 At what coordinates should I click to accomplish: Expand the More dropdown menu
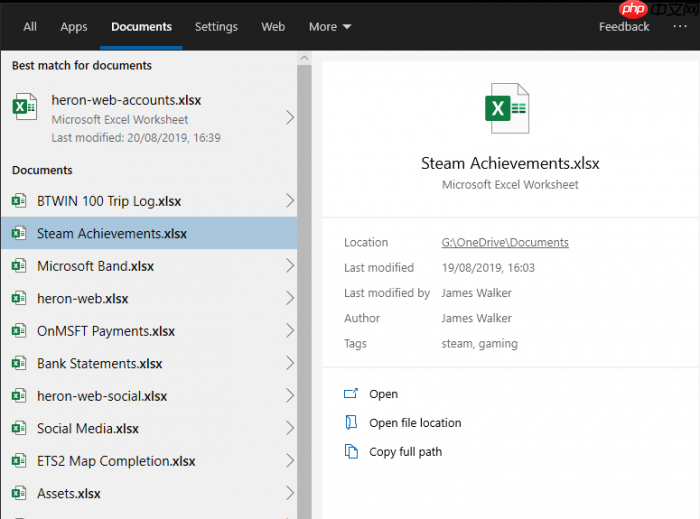(x=330, y=27)
